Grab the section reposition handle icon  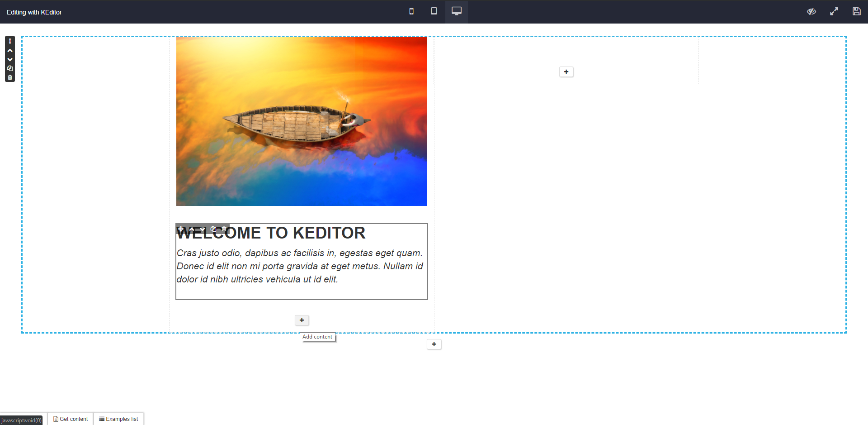9,41
